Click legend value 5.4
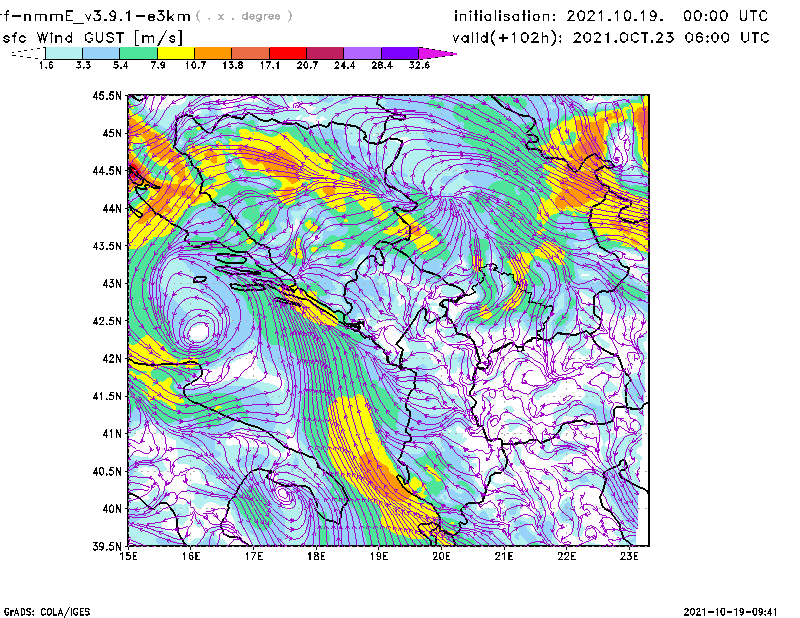800x618 pixels. 120,65
